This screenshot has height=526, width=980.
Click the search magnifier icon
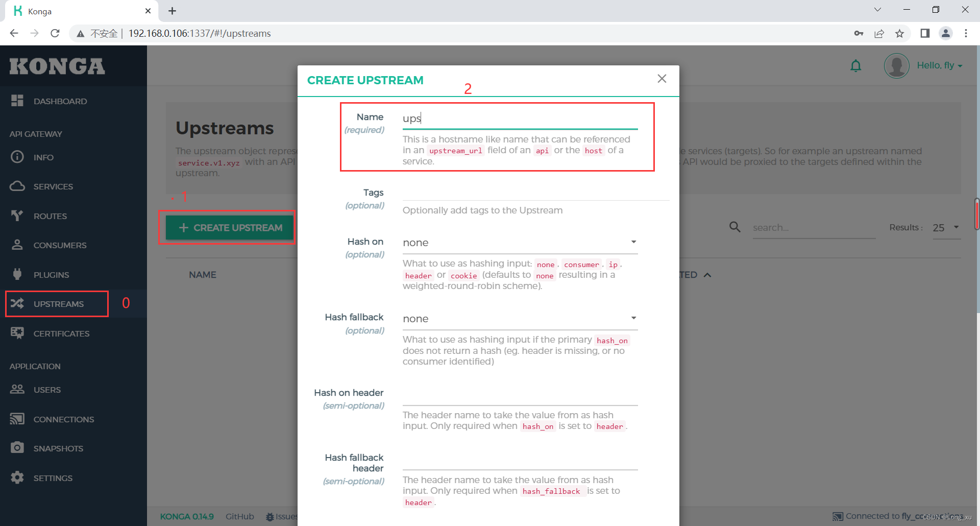(x=735, y=227)
